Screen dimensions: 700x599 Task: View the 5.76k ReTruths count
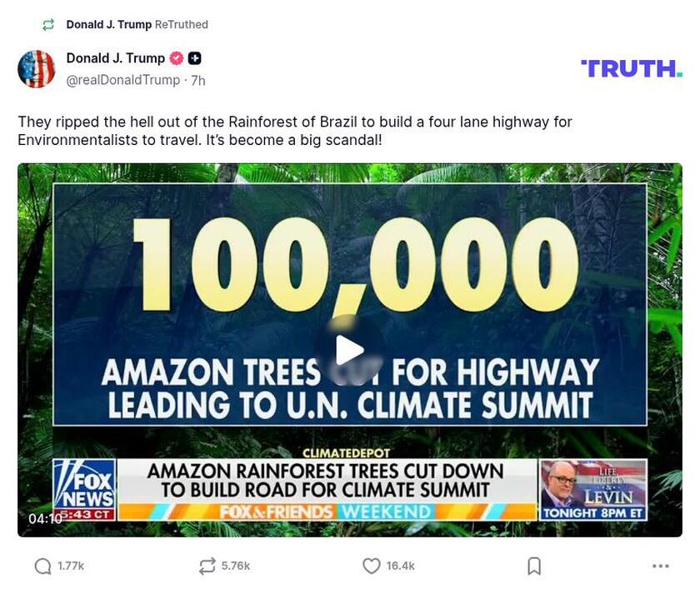[x=235, y=567]
